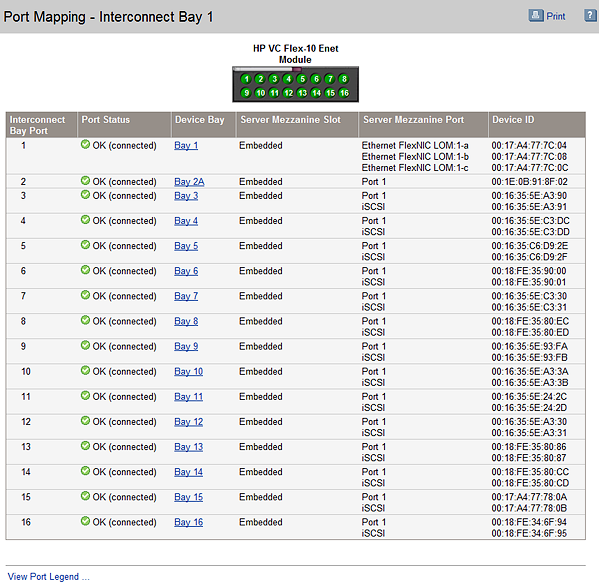Follow the Bay 6 link
This screenshot has width=599, height=584.
[x=186, y=271]
